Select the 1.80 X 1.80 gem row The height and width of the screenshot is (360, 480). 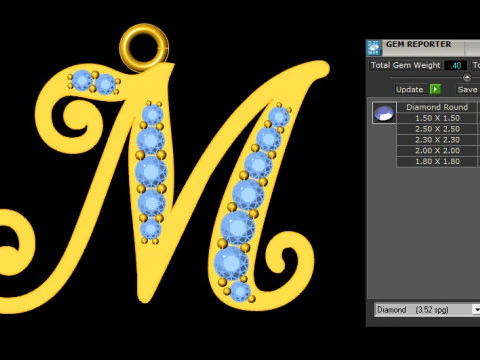pyautogui.click(x=437, y=161)
